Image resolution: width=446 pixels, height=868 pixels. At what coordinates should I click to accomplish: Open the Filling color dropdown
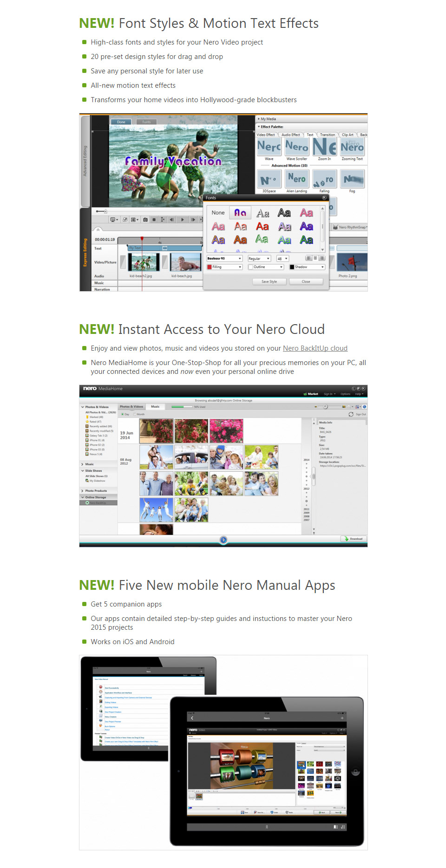pyautogui.click(x=225, y=267)
